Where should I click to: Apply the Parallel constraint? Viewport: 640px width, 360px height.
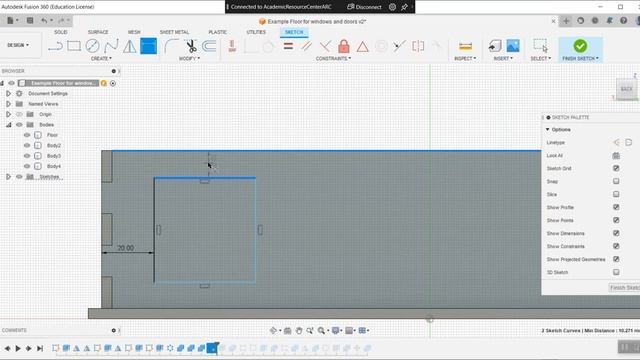[x=307, y=46]
